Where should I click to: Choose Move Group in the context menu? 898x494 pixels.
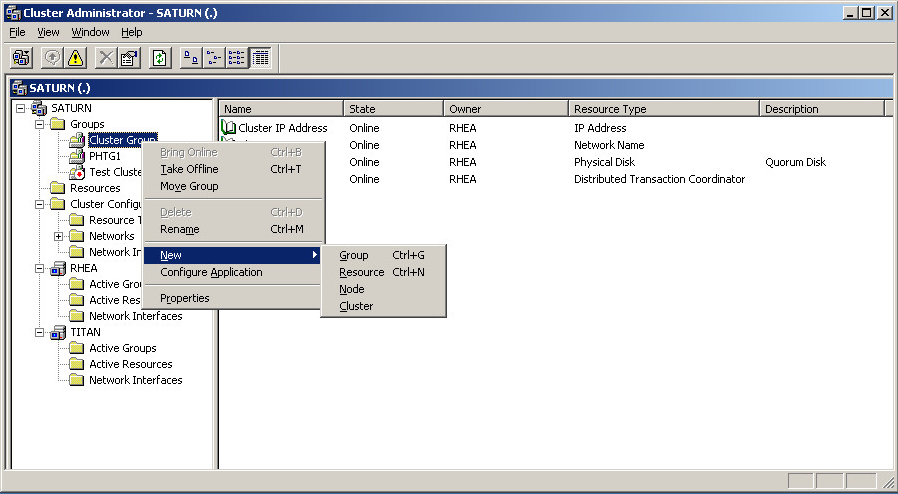[x=234, y=186]
